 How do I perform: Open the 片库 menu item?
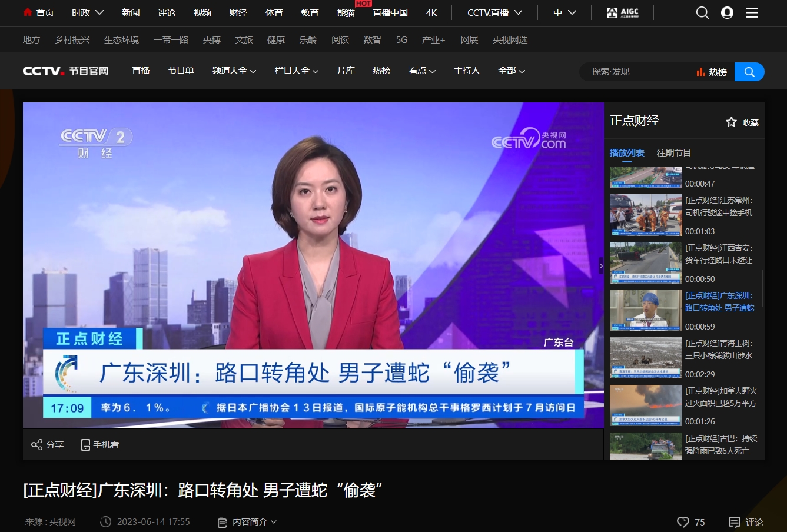[x=346, y=71]
